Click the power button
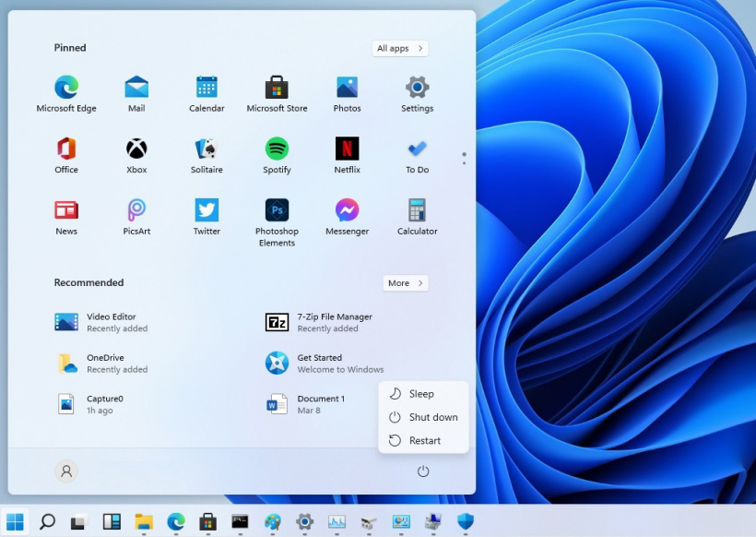The width and height of the screenshot is (756, 537). pos(422,471)
